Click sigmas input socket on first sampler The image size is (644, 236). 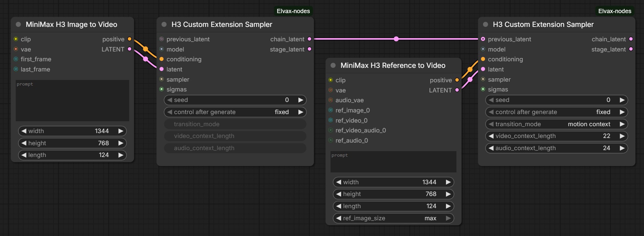161,89
